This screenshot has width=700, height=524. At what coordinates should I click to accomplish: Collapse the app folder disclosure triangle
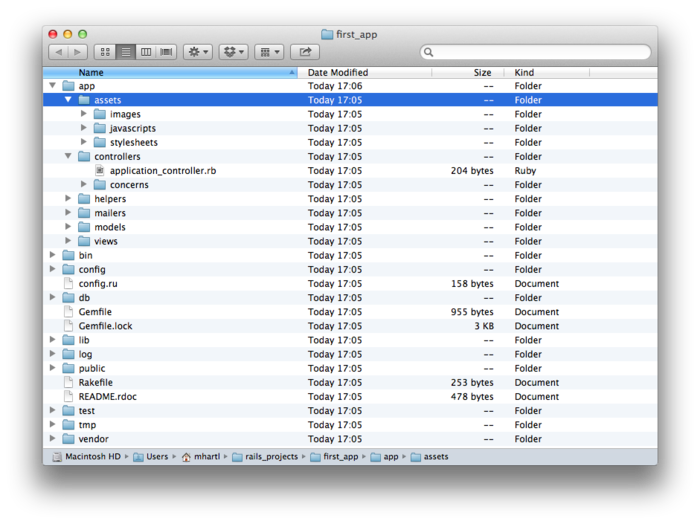pos(53,86)
